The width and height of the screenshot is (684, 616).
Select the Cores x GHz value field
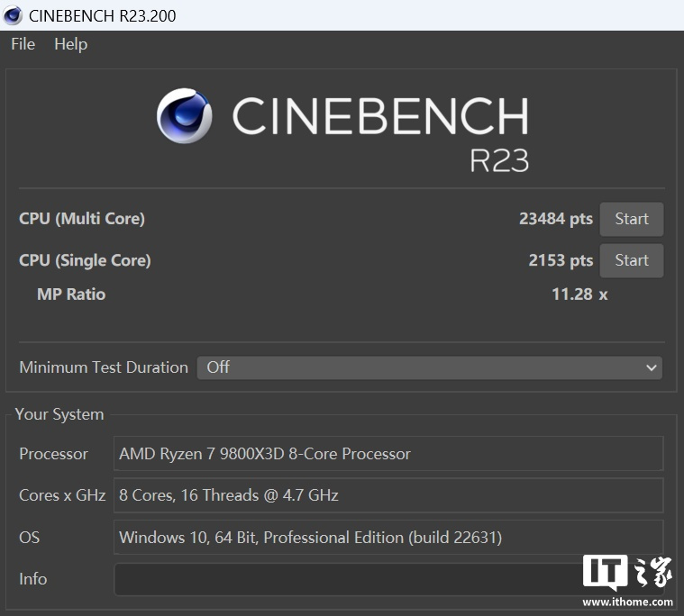388,495
